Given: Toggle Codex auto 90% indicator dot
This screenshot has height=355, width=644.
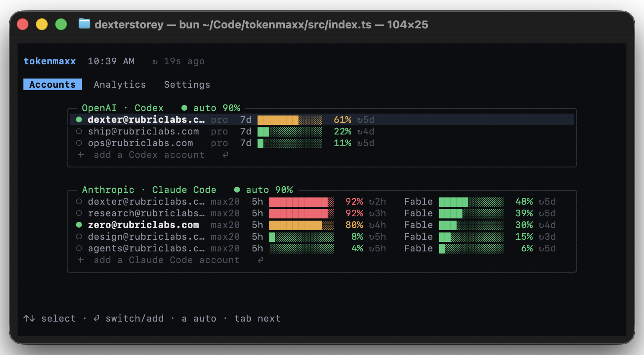Looking at the screenshot, I should [x=184, y=108].
